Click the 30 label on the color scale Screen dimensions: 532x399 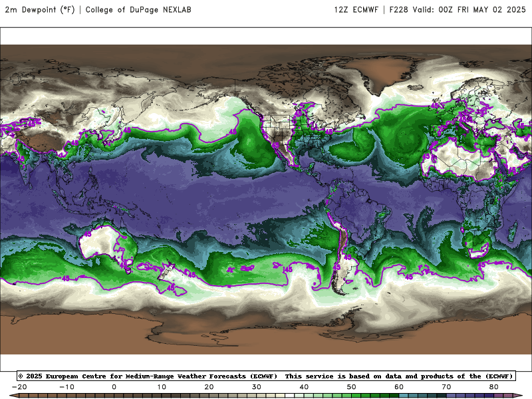[257, 387]
